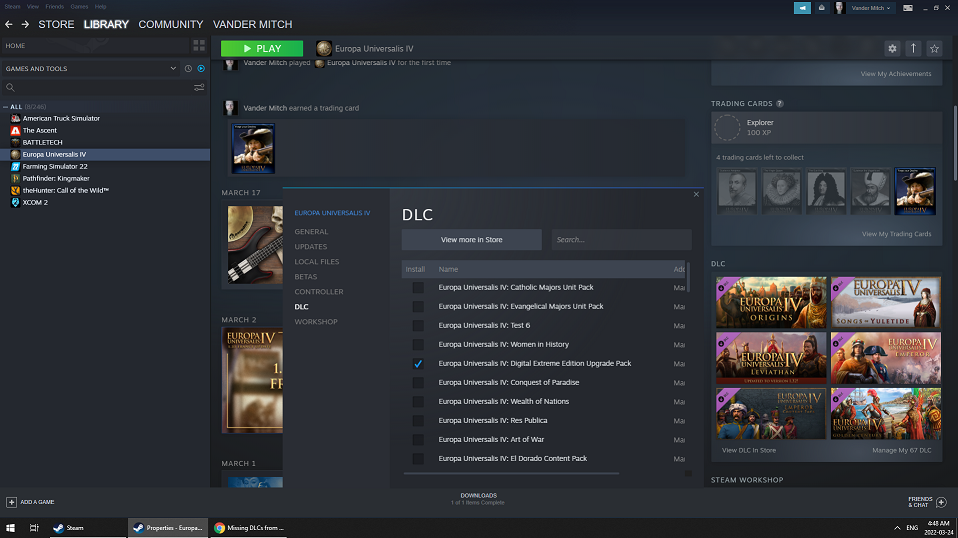
Task: Open Origins DLC thumbnail
Action: [x=771, y=302]
